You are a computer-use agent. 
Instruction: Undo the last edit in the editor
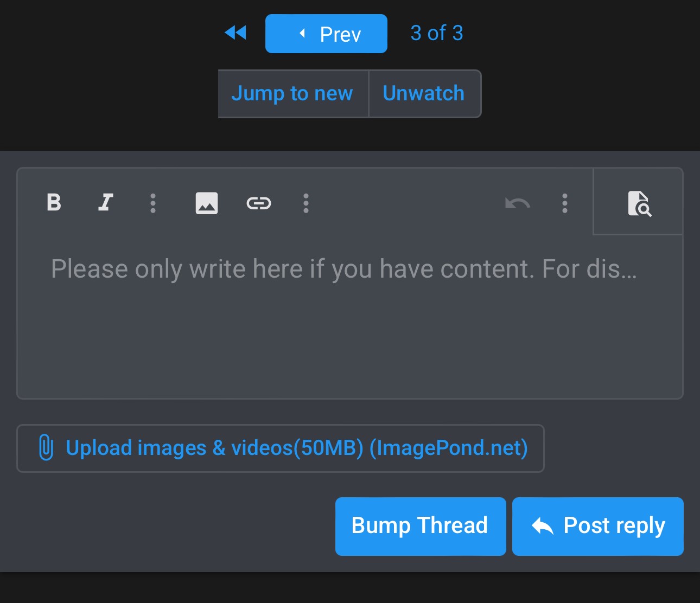pyautogui.click(x=517, y=203)
